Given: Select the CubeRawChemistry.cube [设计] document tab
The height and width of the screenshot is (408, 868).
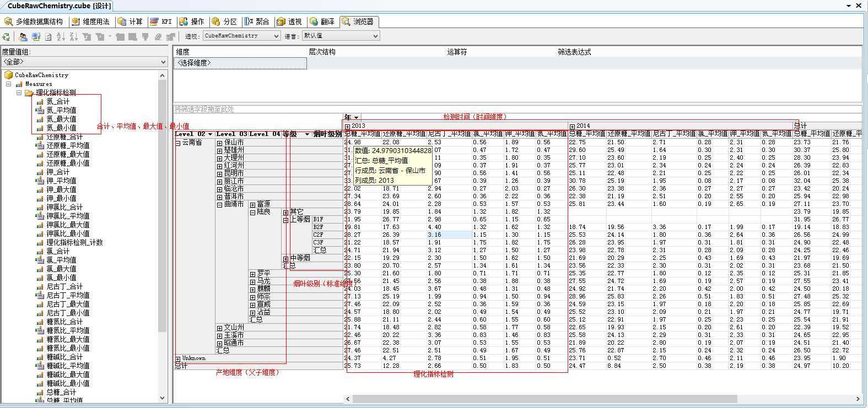Looking at the screenshot, I should [x=59, y=6].
